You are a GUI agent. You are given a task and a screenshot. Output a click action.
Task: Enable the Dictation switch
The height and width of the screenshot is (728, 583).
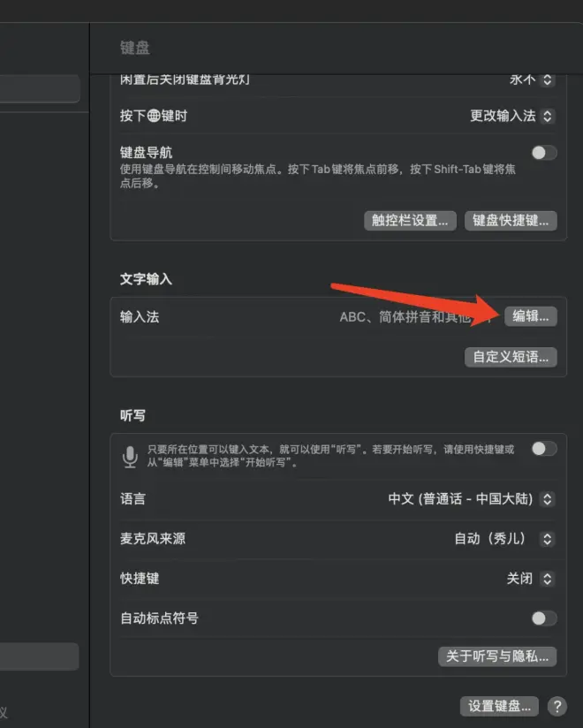pyautogui.click(x=544, y=449)
